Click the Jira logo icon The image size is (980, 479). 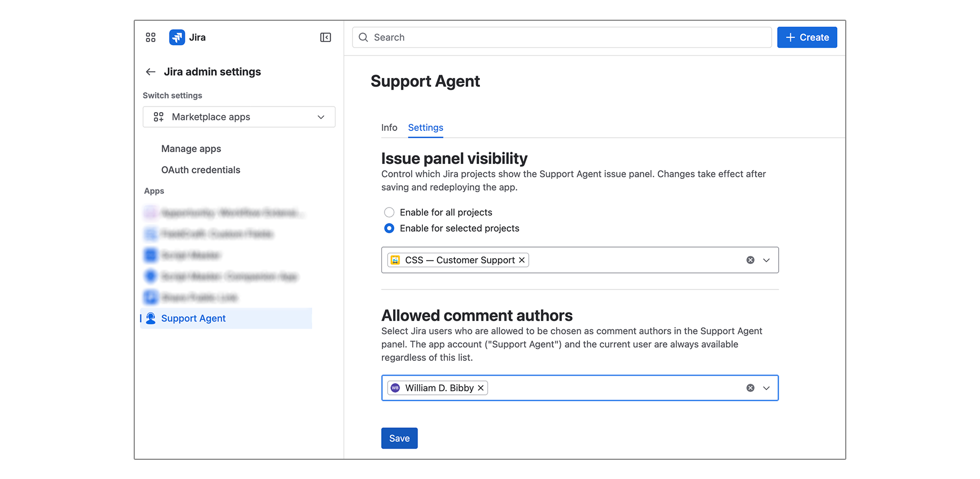[x=177, y=37]
